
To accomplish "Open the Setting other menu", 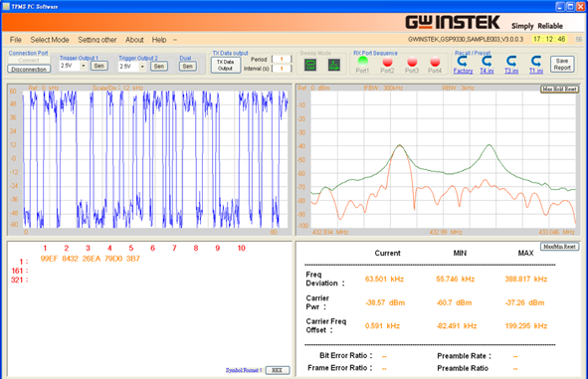I will 98,40.
